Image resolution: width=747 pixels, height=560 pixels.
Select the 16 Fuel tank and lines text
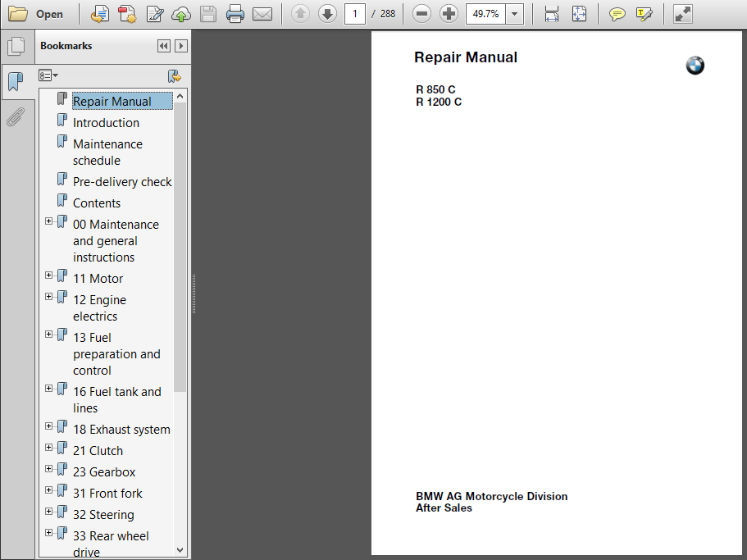click(117, 400)
